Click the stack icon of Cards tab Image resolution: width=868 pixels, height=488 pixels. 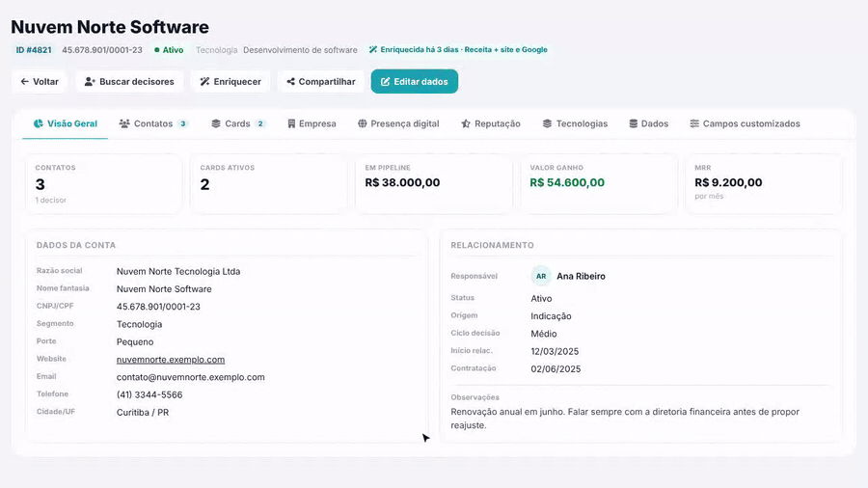point(216,123)
